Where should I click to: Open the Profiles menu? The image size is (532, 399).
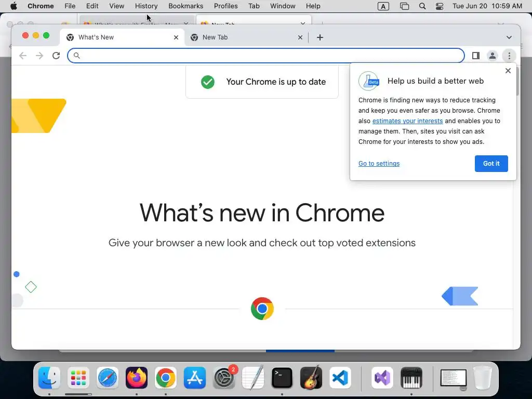(225, 6)
